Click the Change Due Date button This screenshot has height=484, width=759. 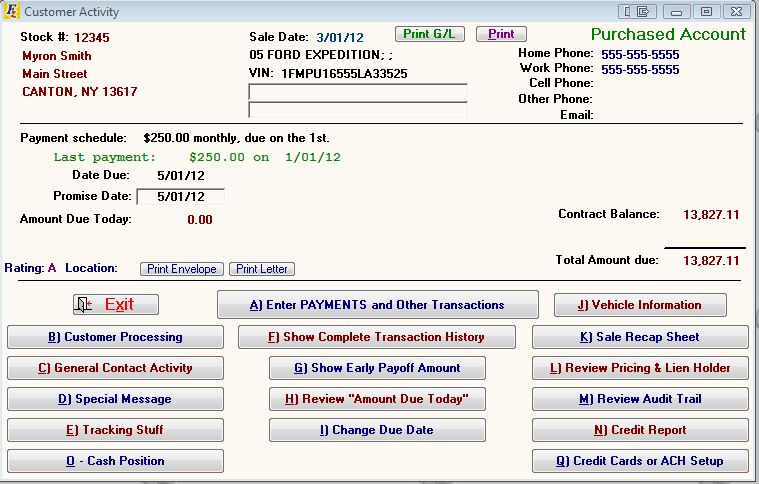(x=377, y=430)
